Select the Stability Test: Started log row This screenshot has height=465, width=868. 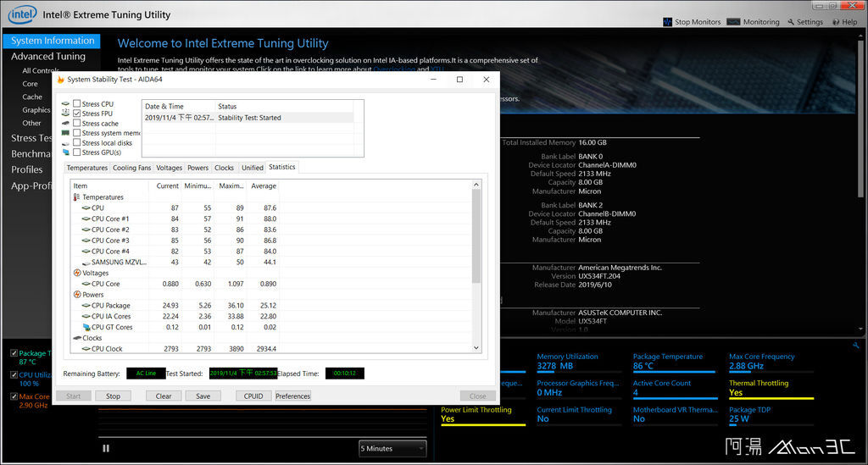(248, 118)
